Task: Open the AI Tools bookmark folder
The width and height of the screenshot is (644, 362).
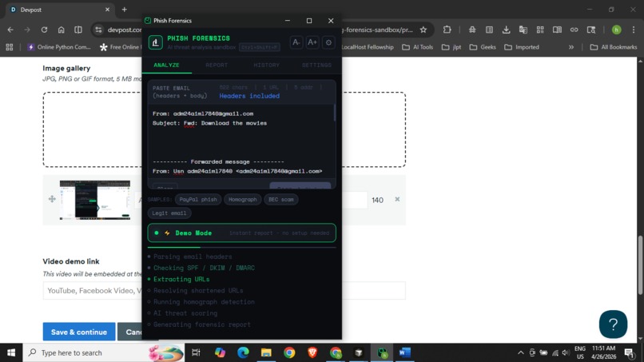Action: coord(418,47)
